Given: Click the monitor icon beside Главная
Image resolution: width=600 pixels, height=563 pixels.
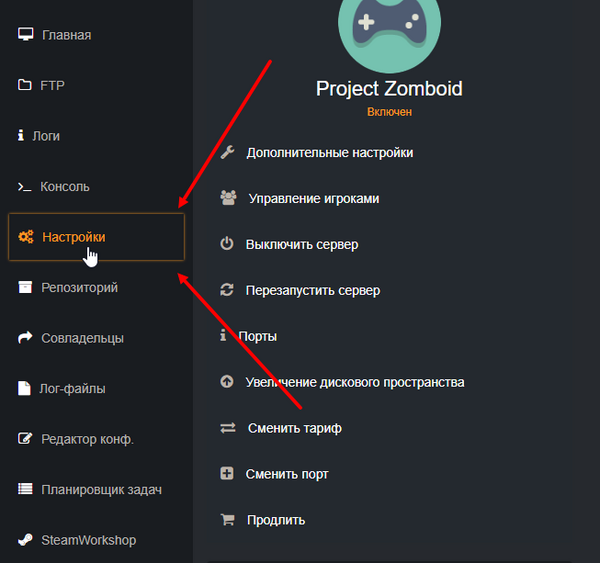Looking at the screenshot, I should tap(25, 35).
